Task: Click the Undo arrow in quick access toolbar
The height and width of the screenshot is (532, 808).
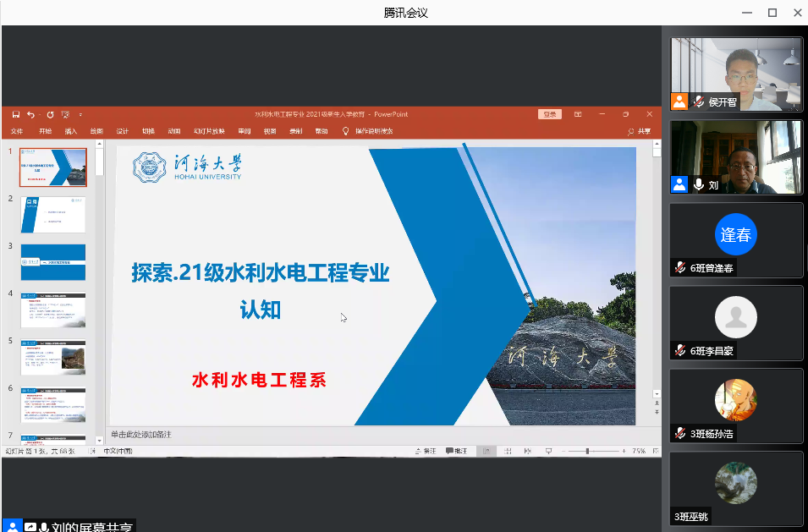Action: click(30, 114)
